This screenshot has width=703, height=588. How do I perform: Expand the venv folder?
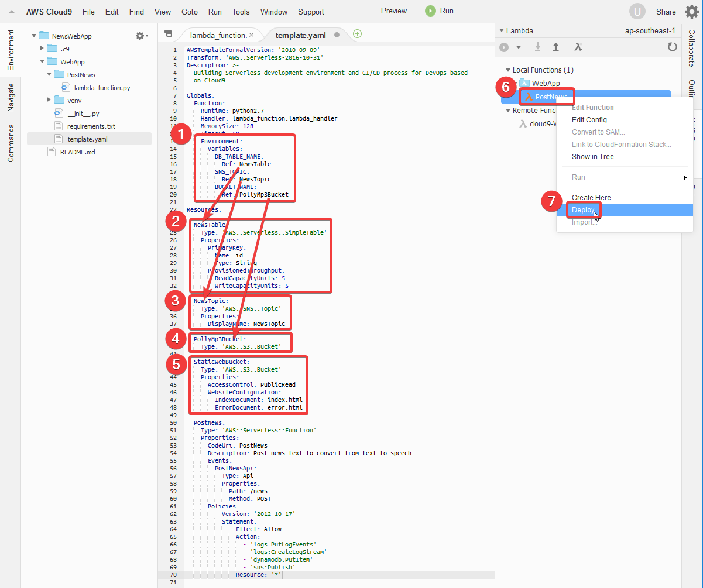(x=49, y=100)
